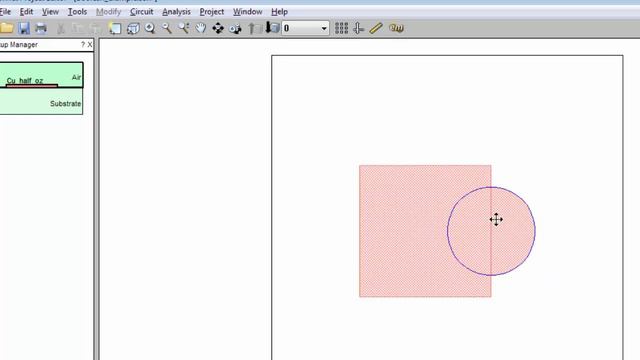The height and width of the screenshot is (360, 640).
Task: Toggle the grid dots icon
Action: coord(341,28)
